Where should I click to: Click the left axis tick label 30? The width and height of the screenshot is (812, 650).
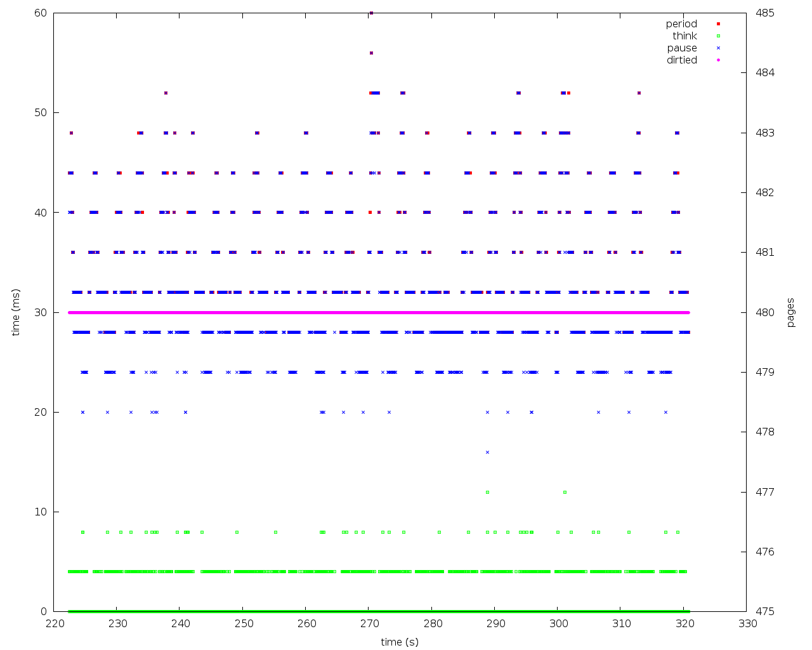pos(41,312)
